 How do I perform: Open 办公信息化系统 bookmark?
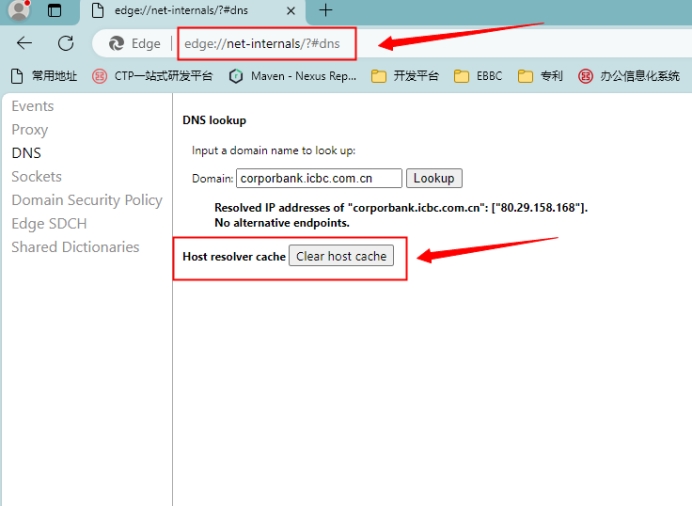[x=629, y=76]
